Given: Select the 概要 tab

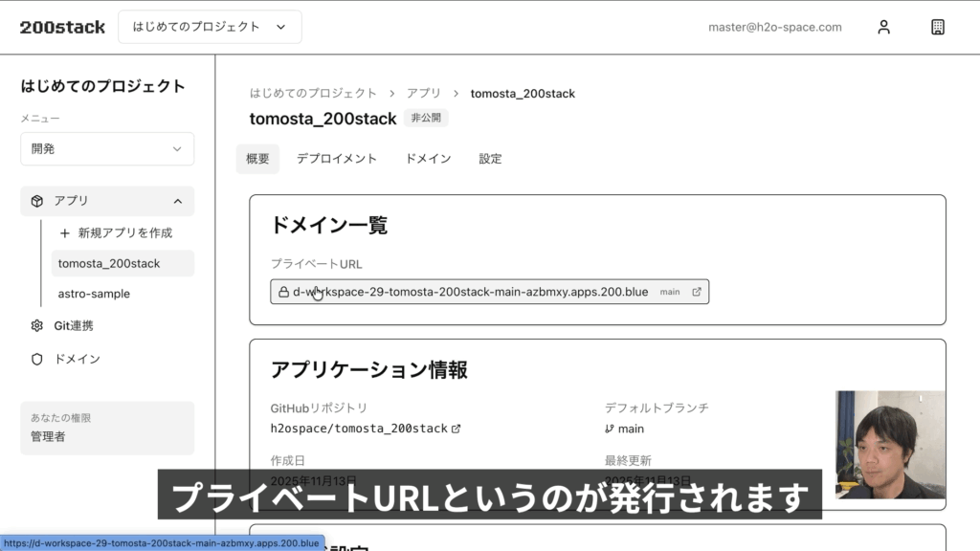Looking at the screenshot, I should coord(257,159).
